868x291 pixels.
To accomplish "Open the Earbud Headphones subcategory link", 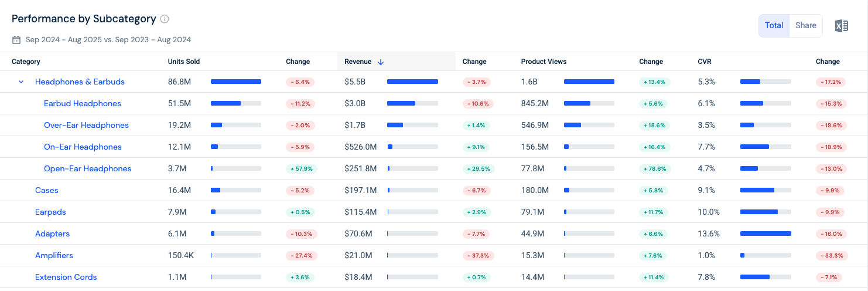I will click(83, 104).
